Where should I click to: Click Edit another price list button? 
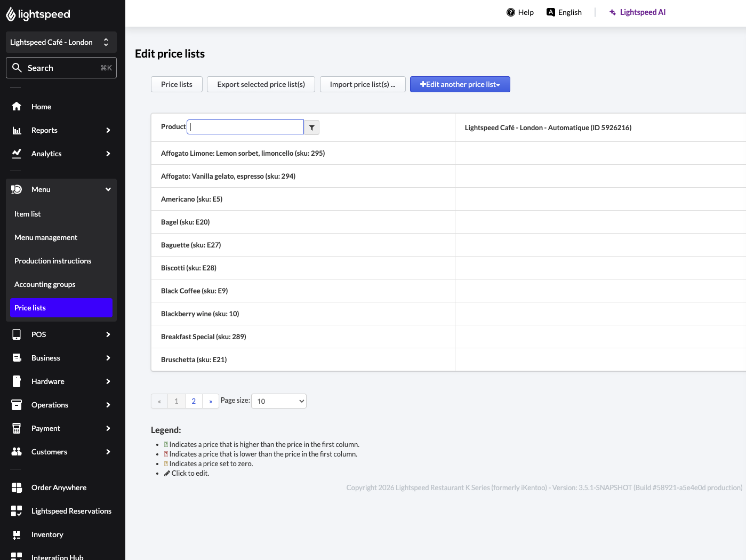[x=460, y=84]
